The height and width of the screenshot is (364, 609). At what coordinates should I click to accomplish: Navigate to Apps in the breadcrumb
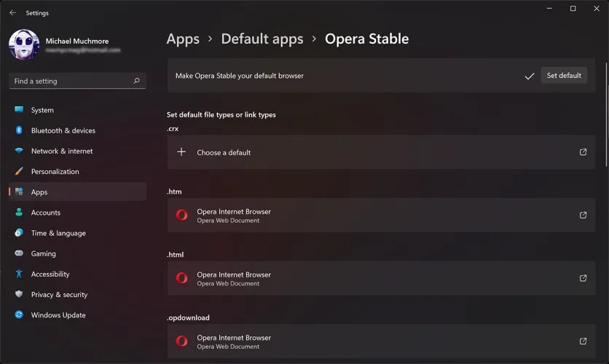coord(183,39)
